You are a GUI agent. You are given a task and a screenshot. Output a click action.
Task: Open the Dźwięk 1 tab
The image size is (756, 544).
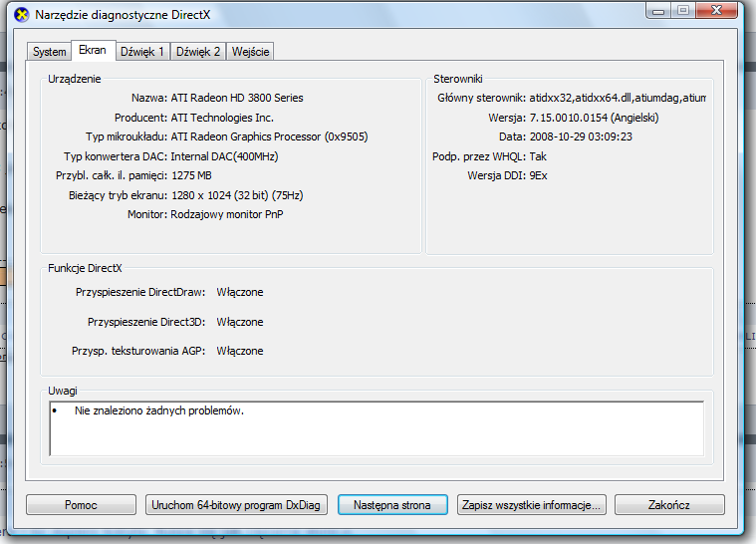coord(142,52)
